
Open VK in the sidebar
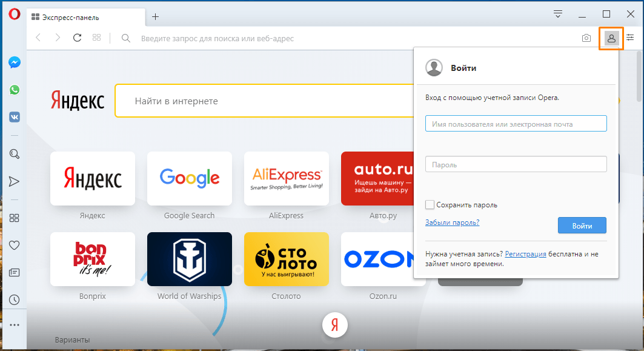tap(15, 117)
